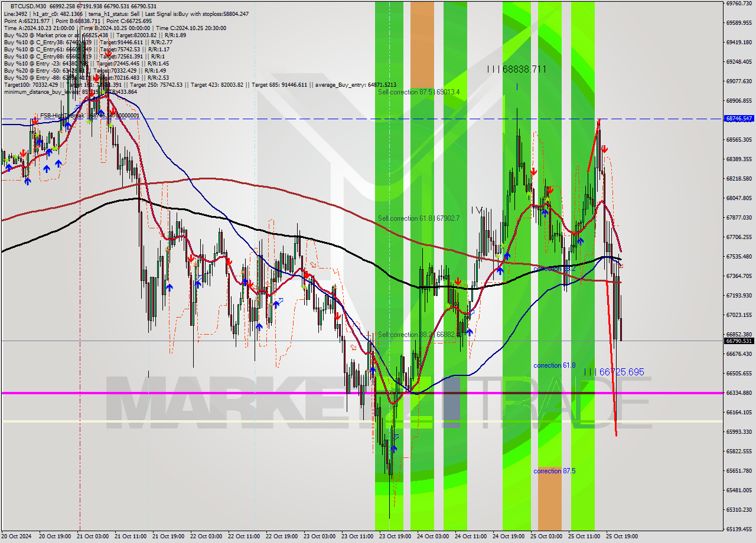Click the '| | | 66725.695' wave label
Screen dimensions: 756x543
614,372
